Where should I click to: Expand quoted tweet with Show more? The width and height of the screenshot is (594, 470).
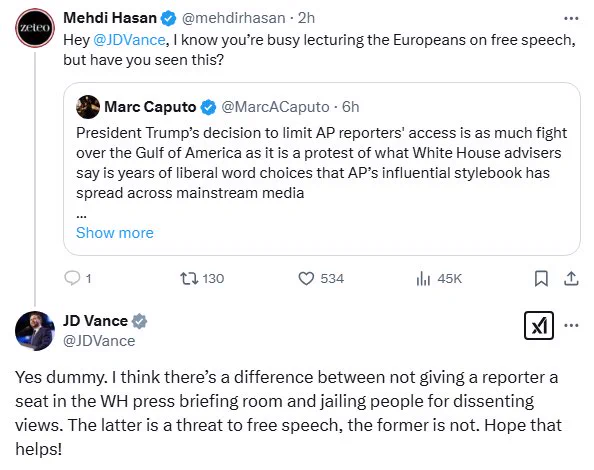115,233
